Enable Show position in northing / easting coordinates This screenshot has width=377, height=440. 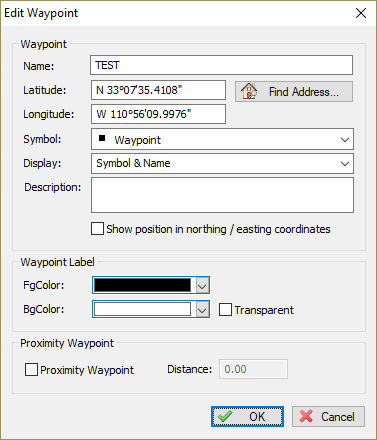point(97,229)
